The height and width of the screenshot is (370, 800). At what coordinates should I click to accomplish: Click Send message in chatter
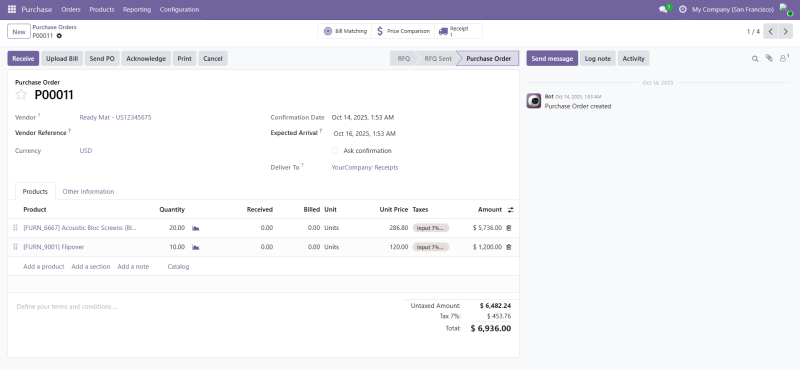(x=552, y=59)
